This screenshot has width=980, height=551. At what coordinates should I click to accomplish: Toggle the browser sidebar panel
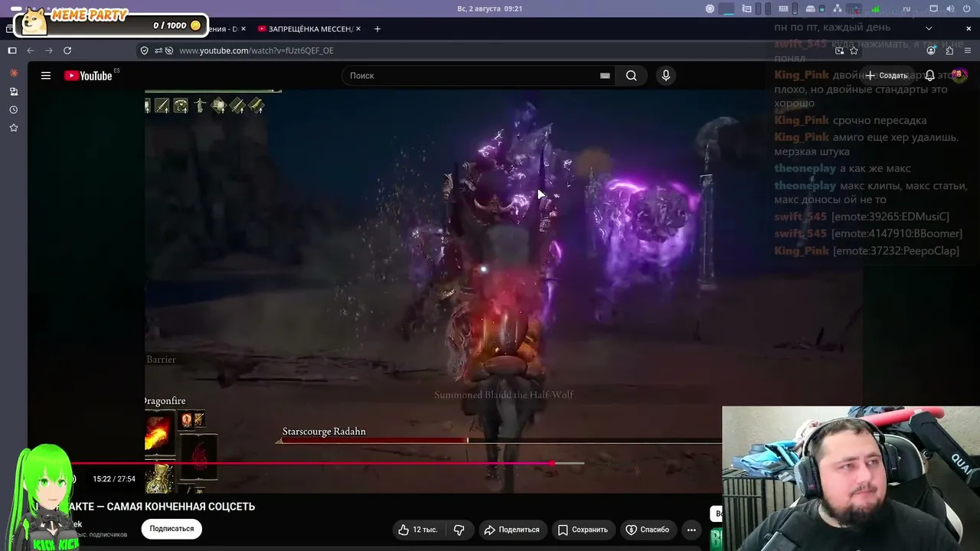pyautogui.click(x=12, y=51)
